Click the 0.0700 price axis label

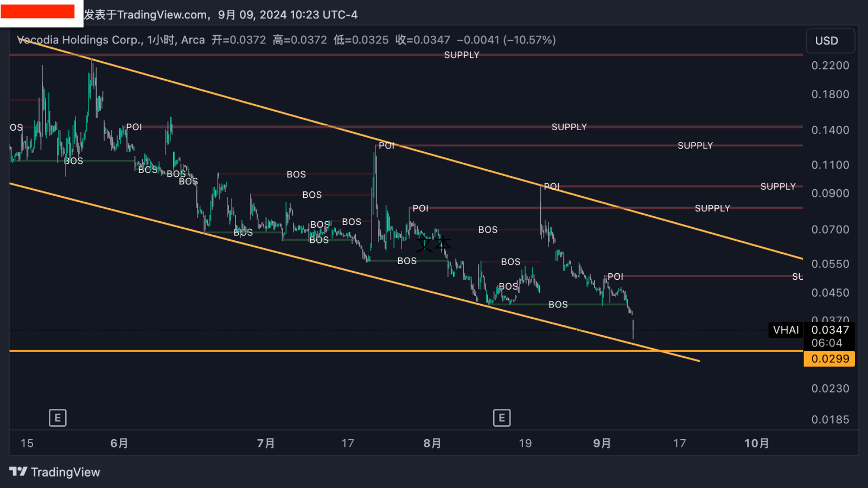(x=830, y=230)
